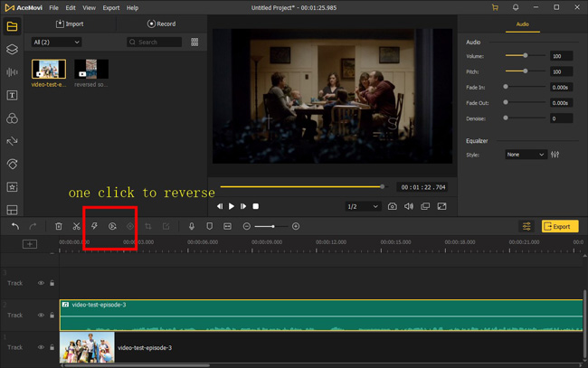The height and width of the screenshot is (368, 588).
Task: Record voiceover with microphone icon
Action: pos(192,226)
